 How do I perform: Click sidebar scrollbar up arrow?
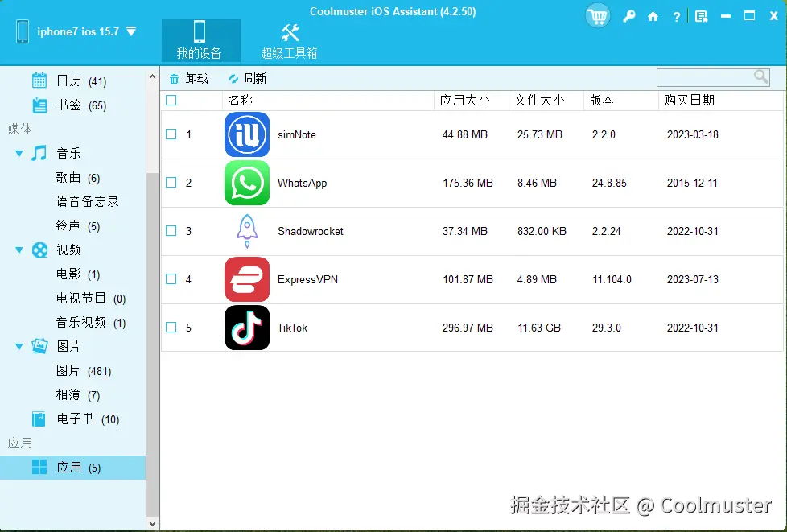(x=152, y=76)
